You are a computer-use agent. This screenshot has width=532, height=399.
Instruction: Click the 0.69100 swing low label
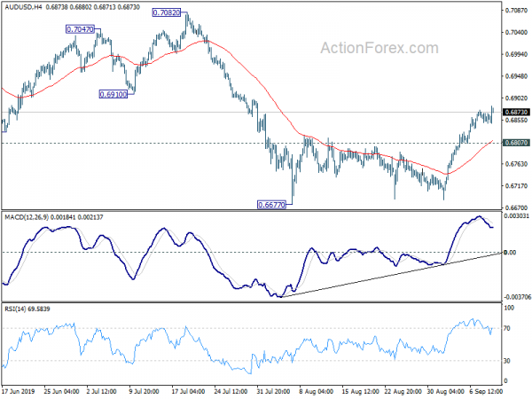(x=113, y=94)
